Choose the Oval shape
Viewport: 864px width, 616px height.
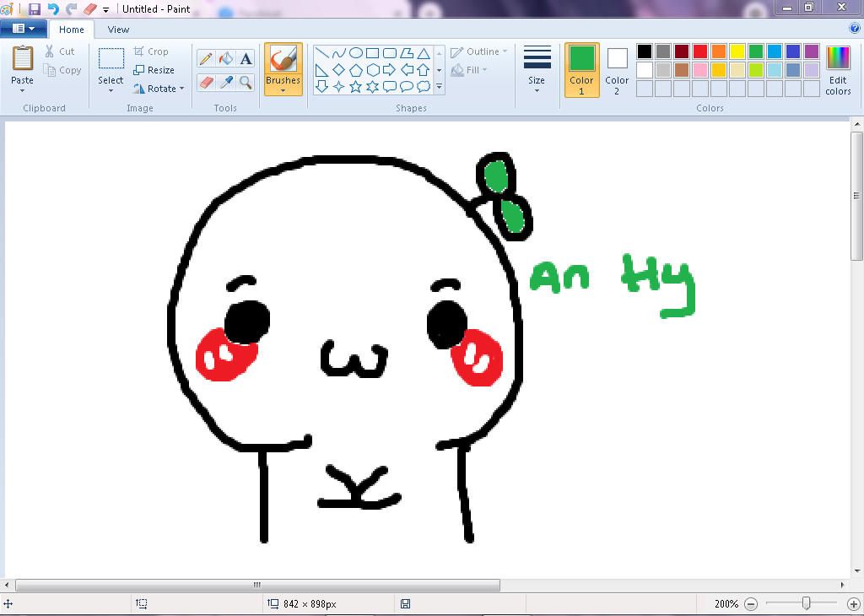tap(356, 53)
